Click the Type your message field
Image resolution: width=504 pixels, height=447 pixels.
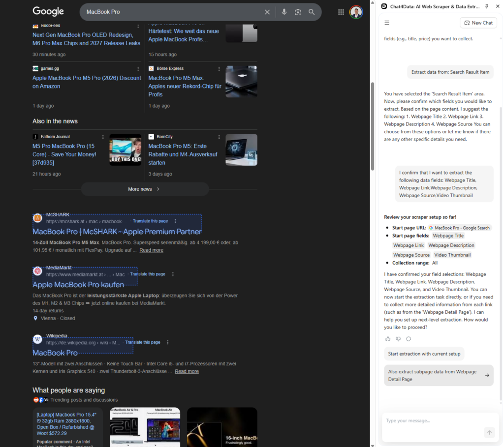(434, 420)
